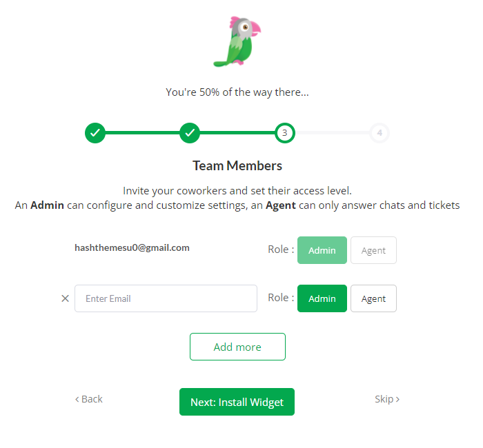Click the green parrot mascot logo
Image resolution: width=483 pixels, height=448 pixels.
click(x=237, y=41)
